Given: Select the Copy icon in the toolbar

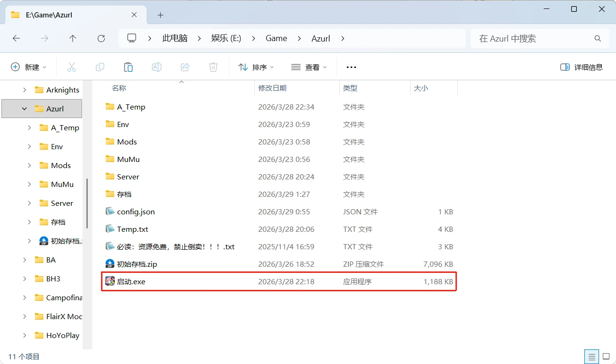Looking at the screenshot, I should click(100, 67).
